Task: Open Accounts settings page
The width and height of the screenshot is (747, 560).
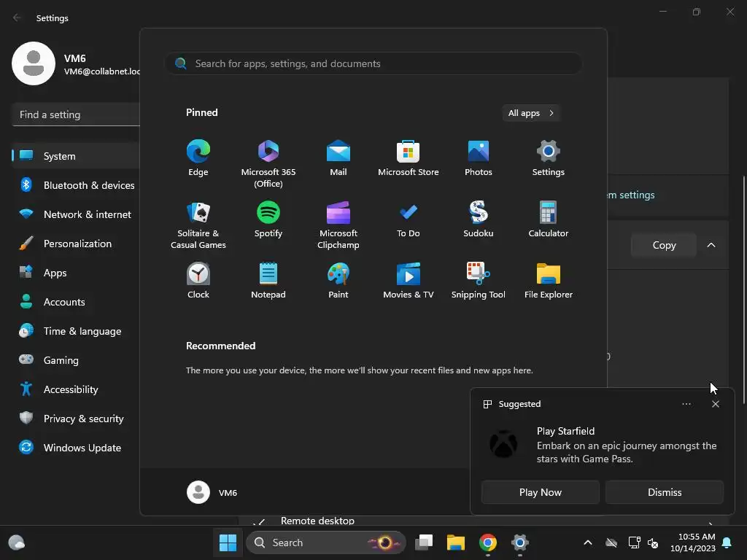Action: 76,302
